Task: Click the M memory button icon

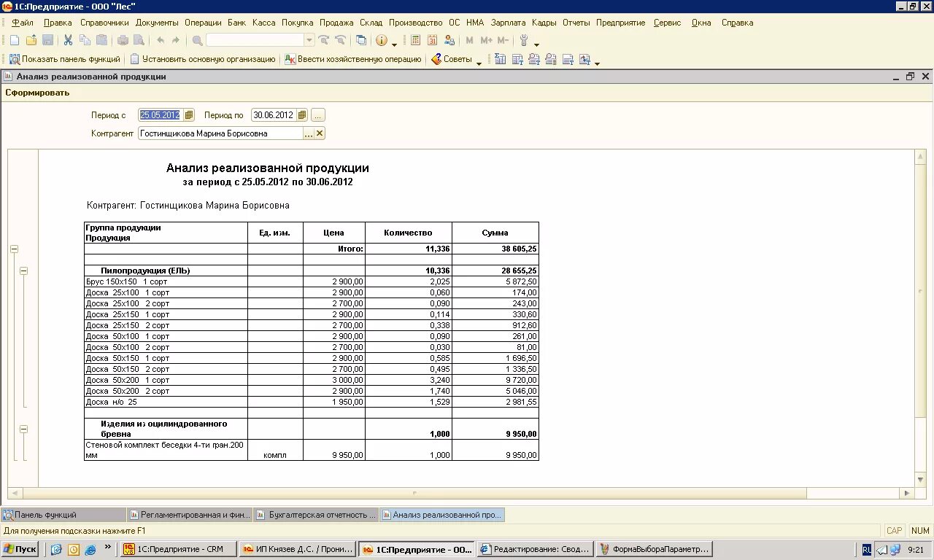Action: 469,41
